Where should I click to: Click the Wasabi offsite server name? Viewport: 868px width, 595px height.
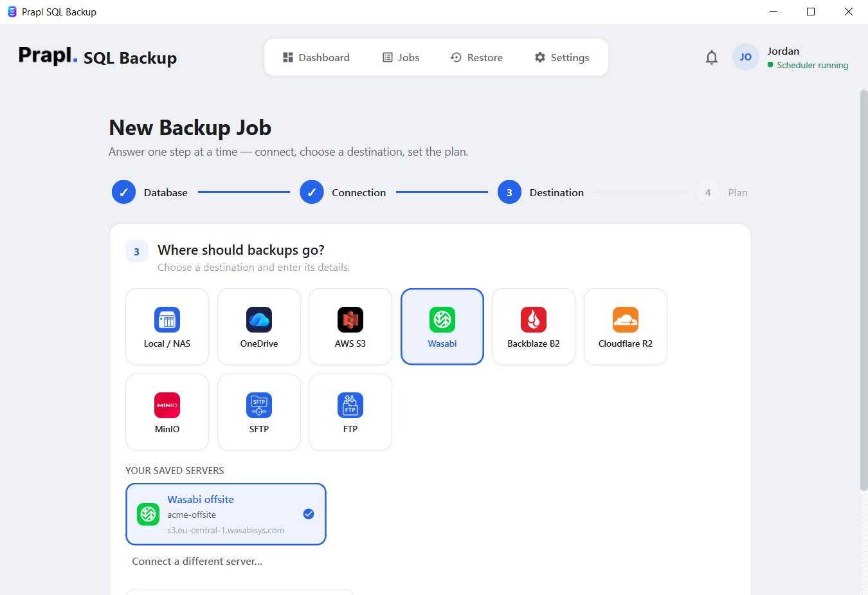click(201, 499)
